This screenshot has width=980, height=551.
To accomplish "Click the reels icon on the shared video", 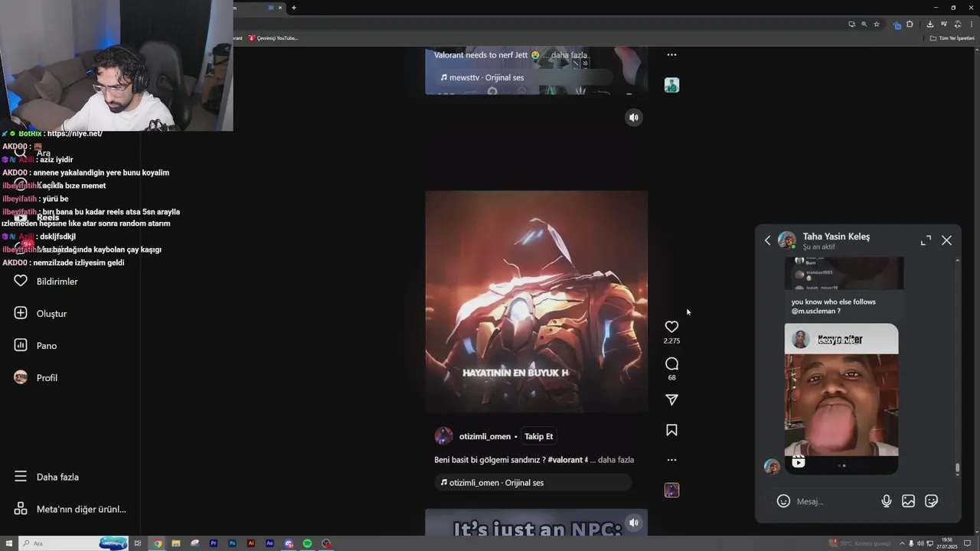I will pos(799,462).
